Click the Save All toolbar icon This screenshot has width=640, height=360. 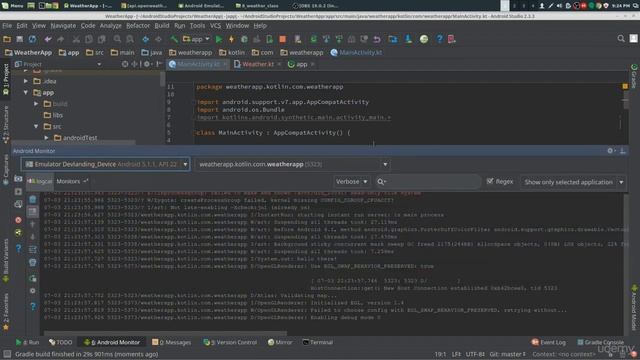coord(20,39)
